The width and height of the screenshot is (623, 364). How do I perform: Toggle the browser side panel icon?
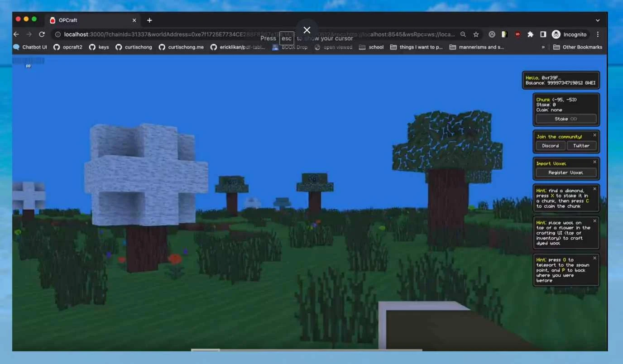543,34
